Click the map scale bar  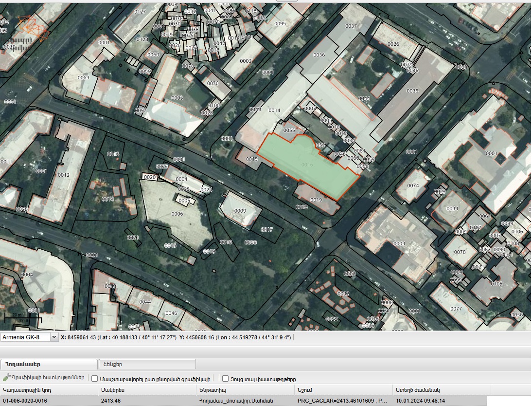pyautogui.click(x=23, y=318)
